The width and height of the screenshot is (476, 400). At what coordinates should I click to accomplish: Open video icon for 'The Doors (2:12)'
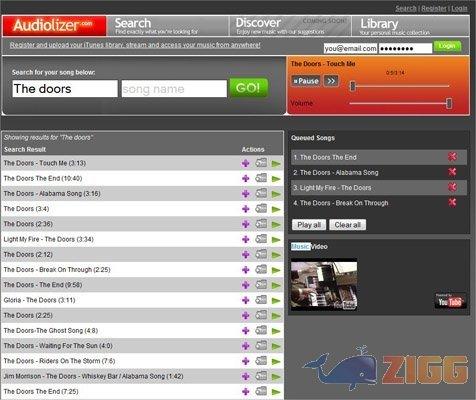261,254
